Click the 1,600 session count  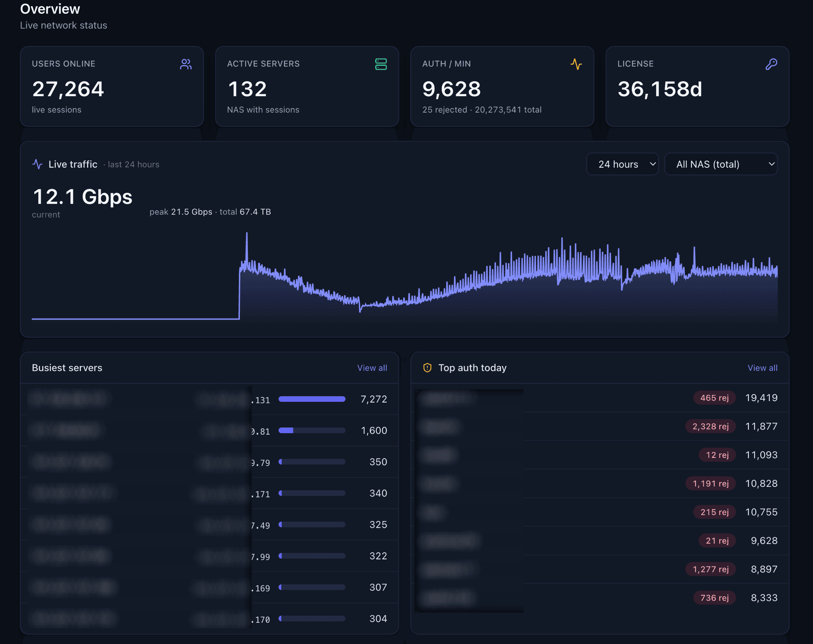pos(374,430)
